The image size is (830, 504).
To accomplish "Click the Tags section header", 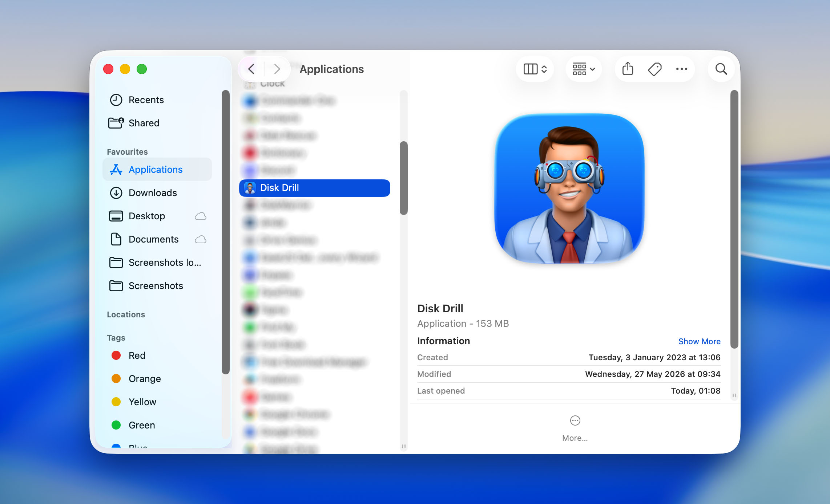I will (116, 338).
